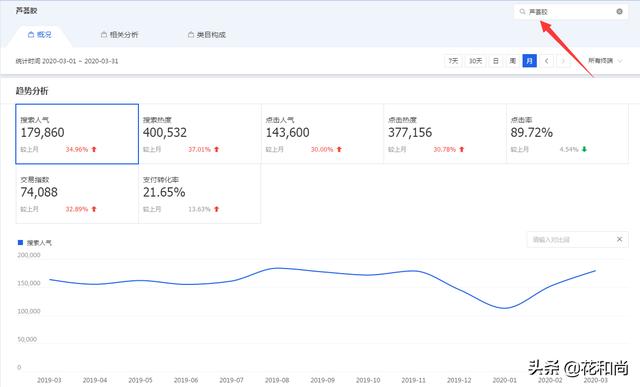The width and height of the screenshot is (640, 387).
Task: Select the 点击人气 143,600 metric card
Action: (322, 134)
